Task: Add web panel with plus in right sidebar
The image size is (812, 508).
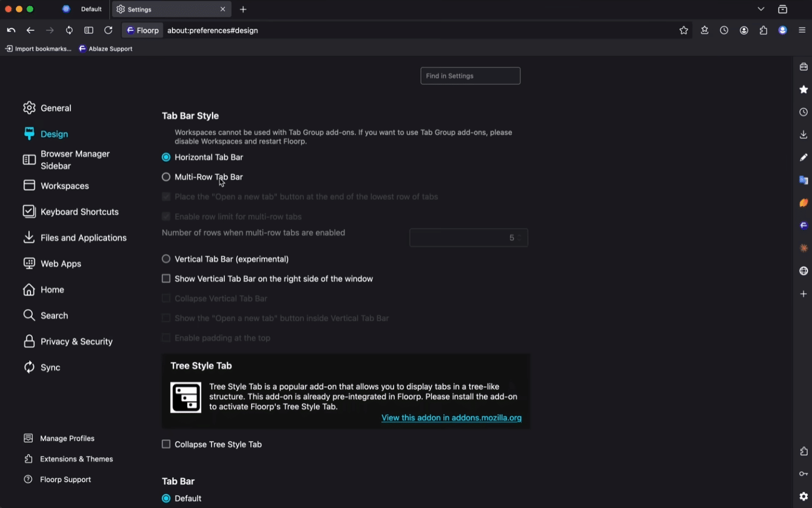Action: [x=804, y=294]
